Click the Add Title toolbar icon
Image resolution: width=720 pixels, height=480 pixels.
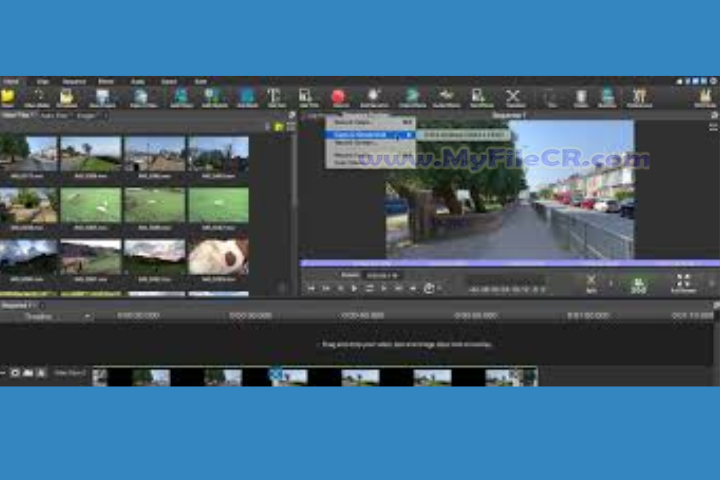[306, 96]
